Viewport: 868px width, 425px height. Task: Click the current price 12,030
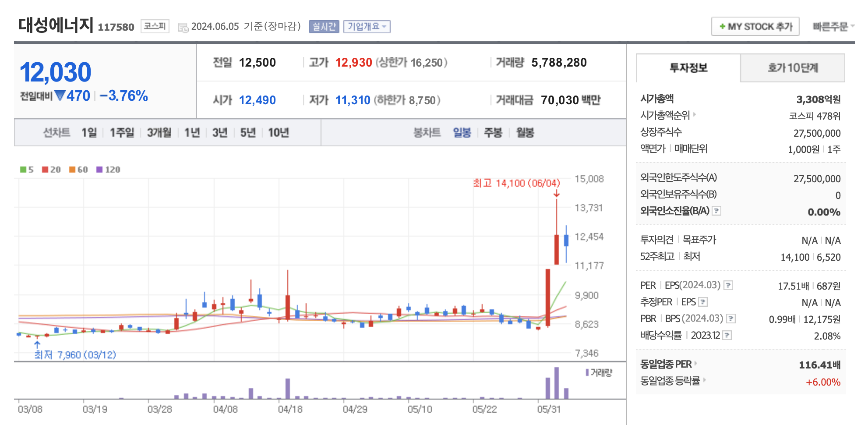[56, 72]
